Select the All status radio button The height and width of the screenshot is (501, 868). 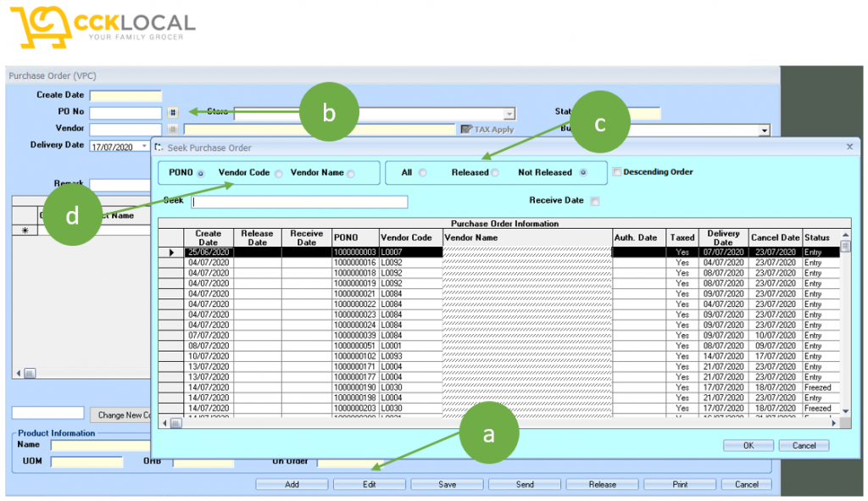tap(423, 173)
